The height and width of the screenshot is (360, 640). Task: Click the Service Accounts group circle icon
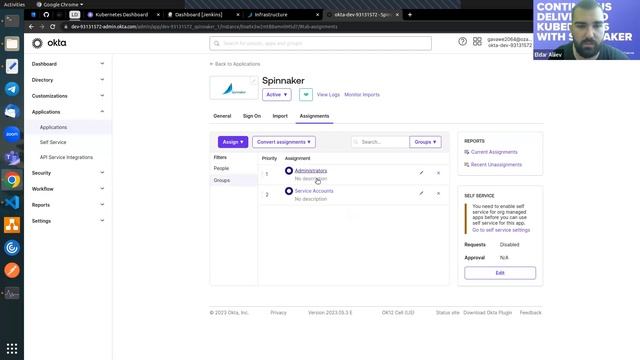[x=289, y=191]
